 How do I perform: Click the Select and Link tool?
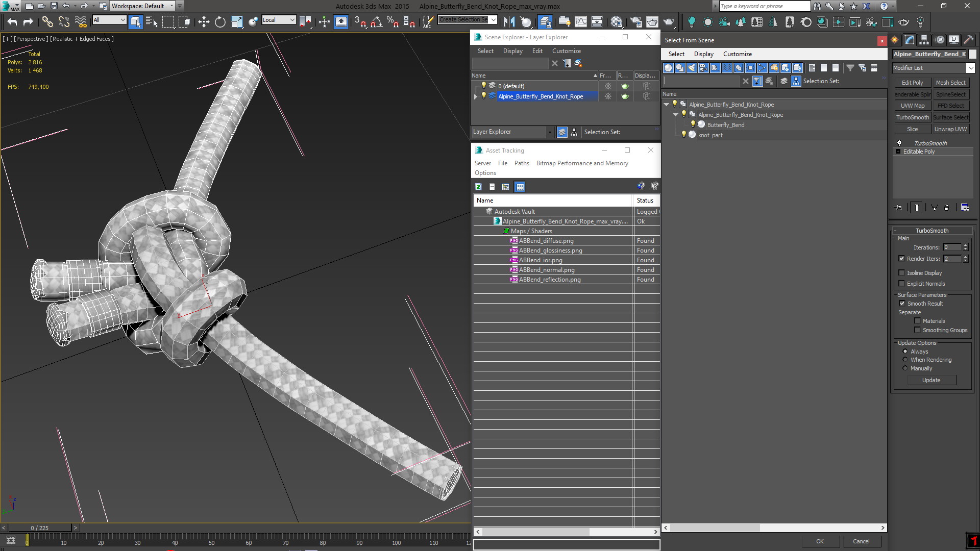tap(47, 21)
